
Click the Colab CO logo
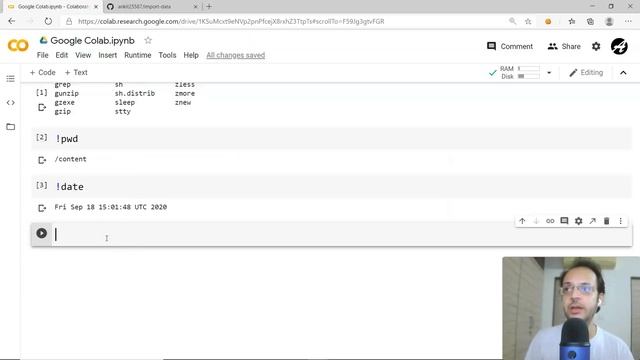(18, 45)
